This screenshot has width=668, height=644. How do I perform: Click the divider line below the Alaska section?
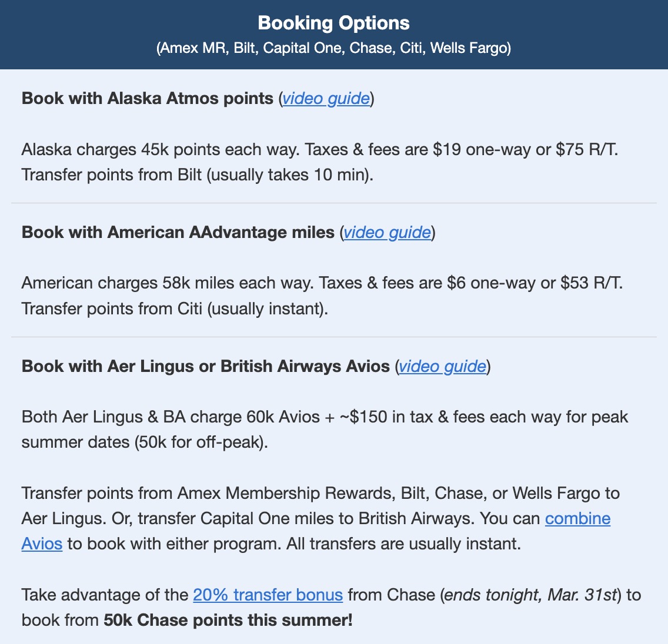[x=333, y=203]
